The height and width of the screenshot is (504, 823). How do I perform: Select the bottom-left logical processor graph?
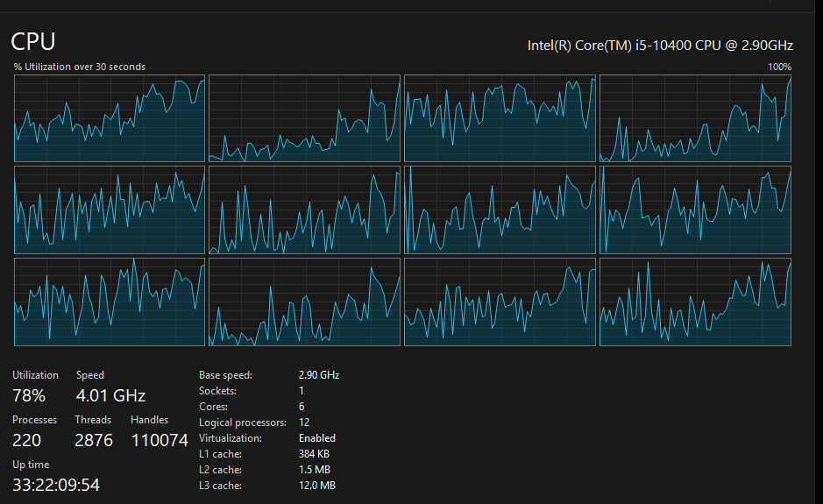pos(110,302)
